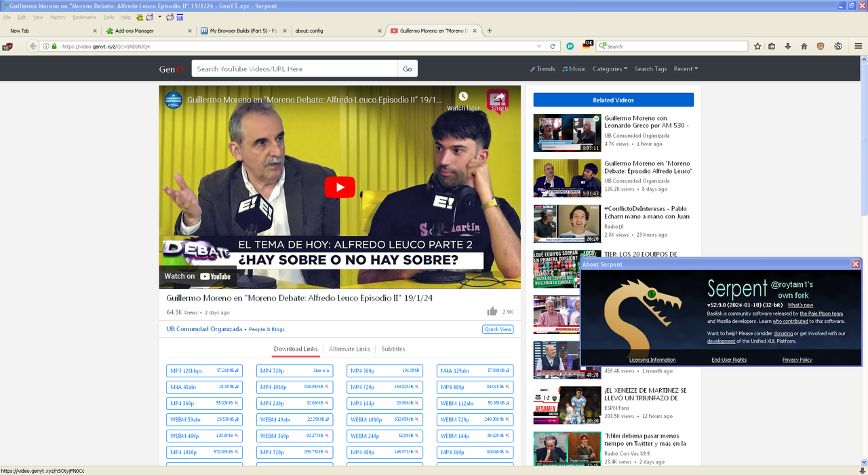Open the Leonardo Greco AM 530 thumbnail

coord(567,133)
